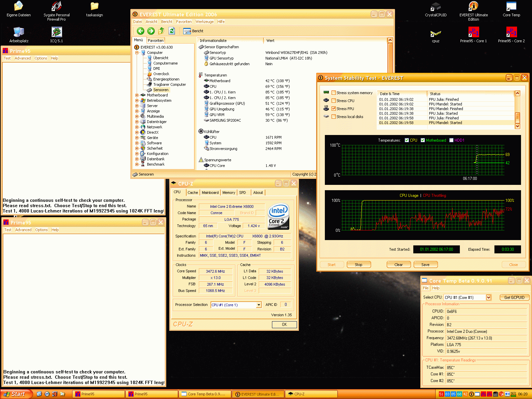Image resolution: width=532 pixels, height=399 pixels.
Task: Expand Software node in EVEREST tree
Action: [x=137, y=143]
